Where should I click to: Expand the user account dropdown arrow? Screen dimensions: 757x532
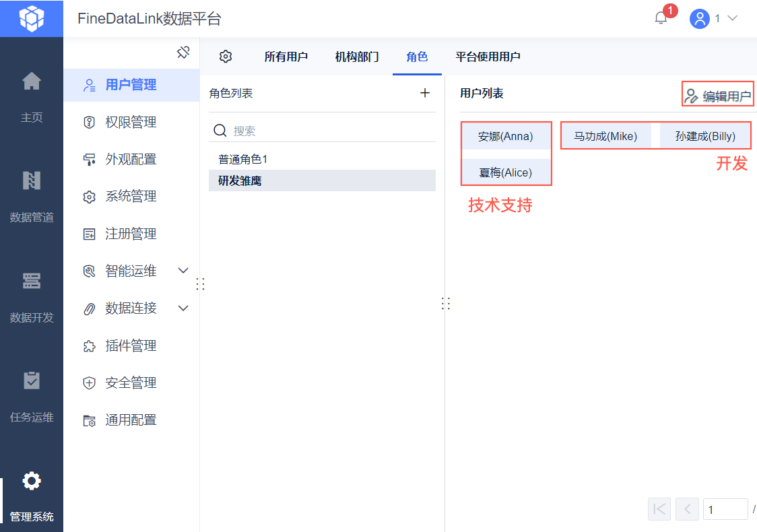(x=732, y=18)
